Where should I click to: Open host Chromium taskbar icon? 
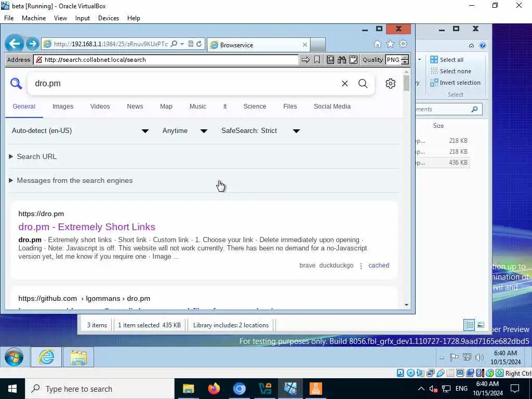[x=239, y=389]
